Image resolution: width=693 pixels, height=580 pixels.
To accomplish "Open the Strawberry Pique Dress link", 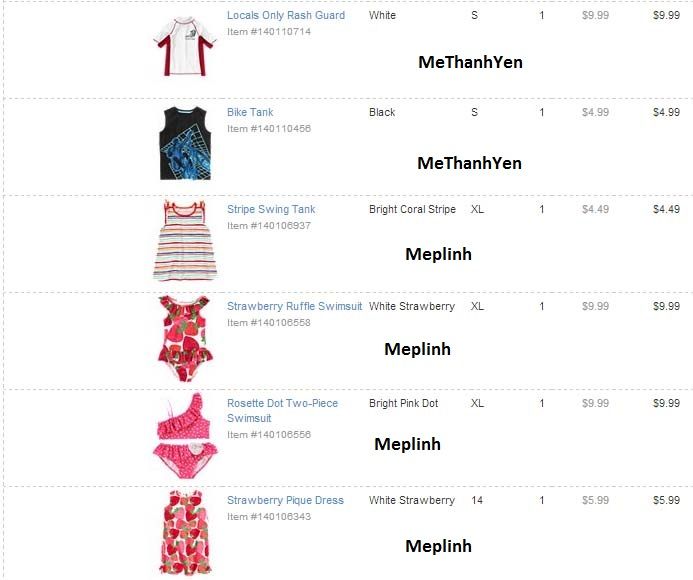I will (x=285, y=500).
